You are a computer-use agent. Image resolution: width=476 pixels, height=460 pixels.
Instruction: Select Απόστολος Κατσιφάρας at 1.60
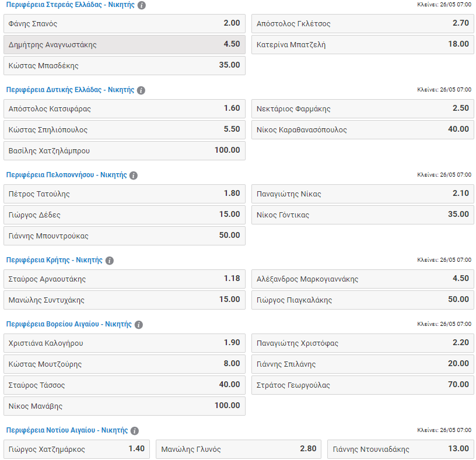click(124, 109)
